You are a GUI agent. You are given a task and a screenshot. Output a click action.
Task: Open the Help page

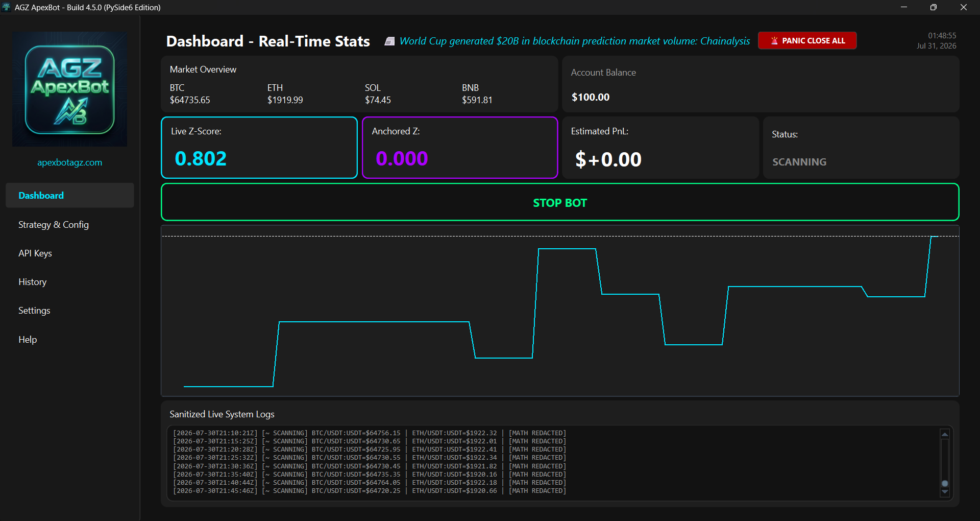28,340
